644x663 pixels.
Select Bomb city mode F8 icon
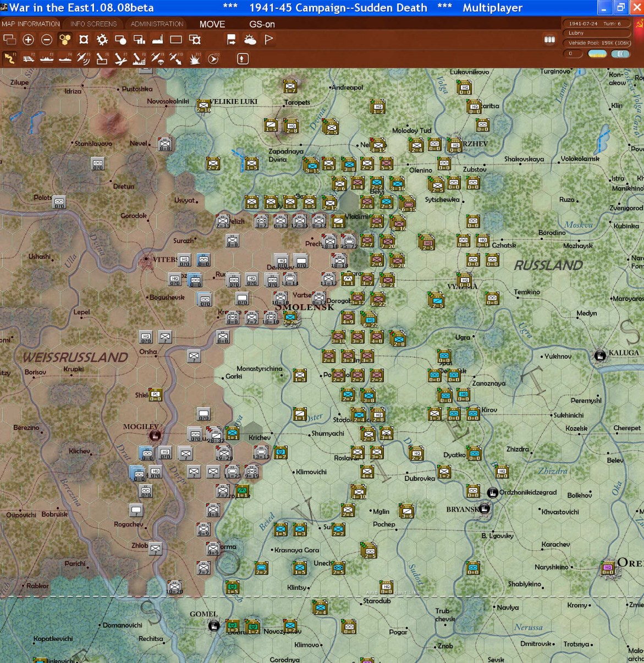(139, 58)
